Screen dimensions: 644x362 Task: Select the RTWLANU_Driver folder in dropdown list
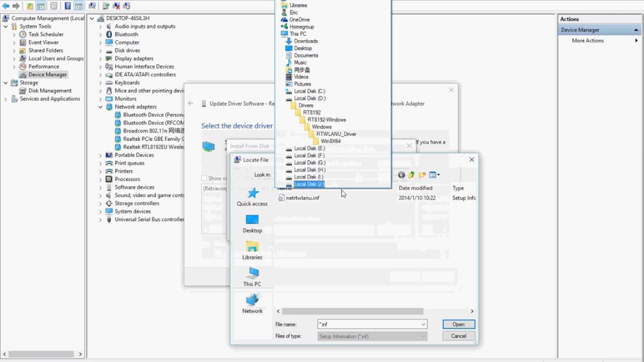[336, 134]
